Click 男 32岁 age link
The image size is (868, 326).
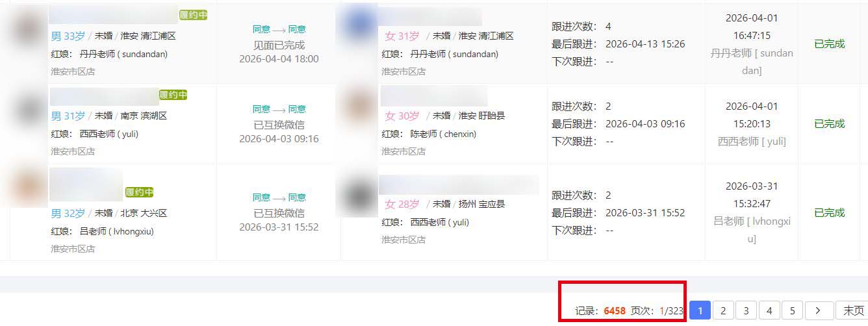tap(68, 213)
